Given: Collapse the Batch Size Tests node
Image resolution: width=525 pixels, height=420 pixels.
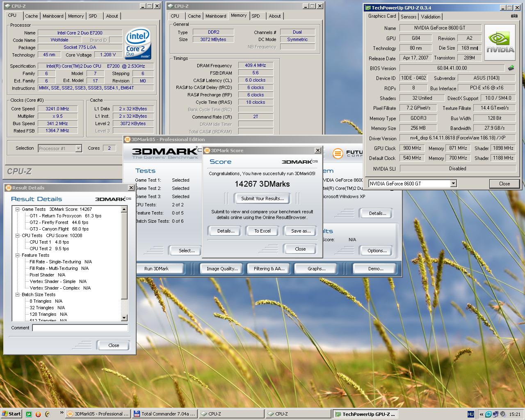Looking at the screenshot, I should click(x=18, y=294).
